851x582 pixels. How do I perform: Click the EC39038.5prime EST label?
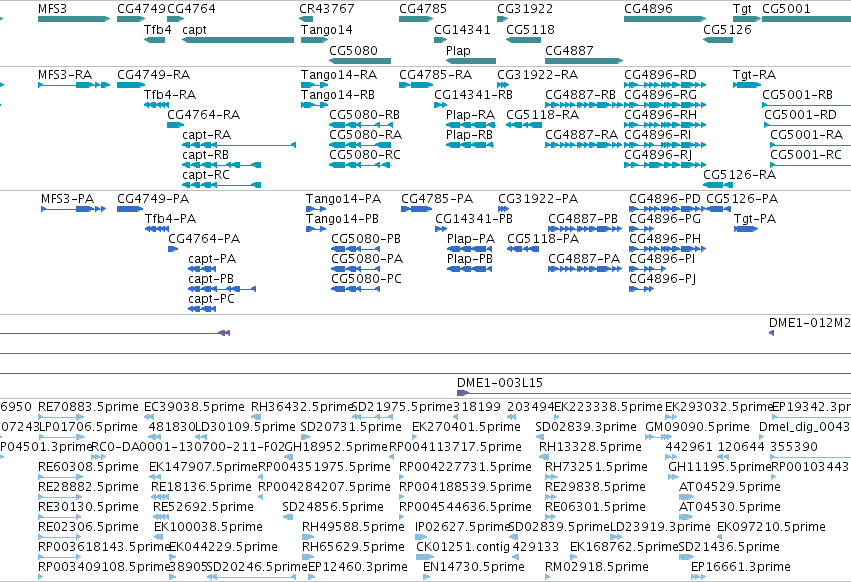(x=194, y=407)
